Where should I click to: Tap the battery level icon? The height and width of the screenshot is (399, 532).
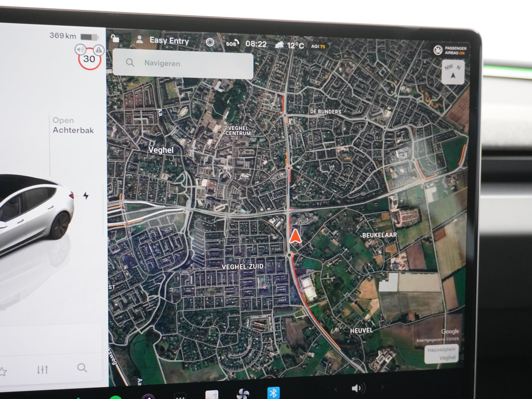click(x=89, y=37)
